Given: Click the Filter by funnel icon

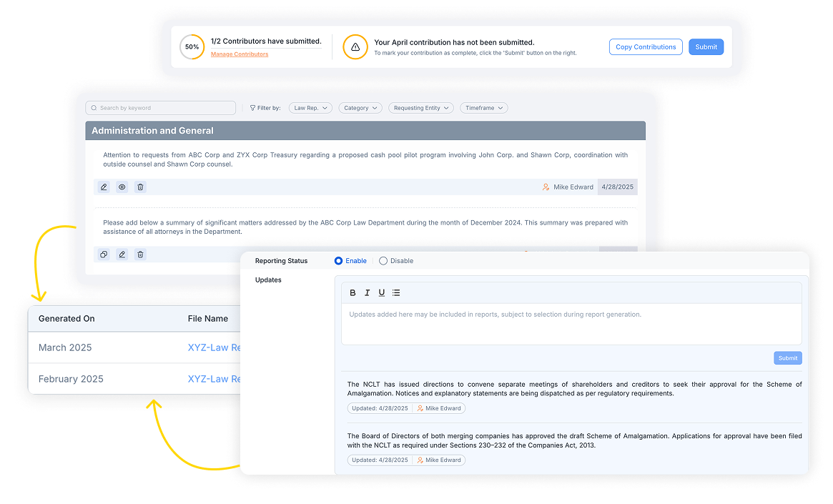Looking at the screenshot, I should pos(253,108).
